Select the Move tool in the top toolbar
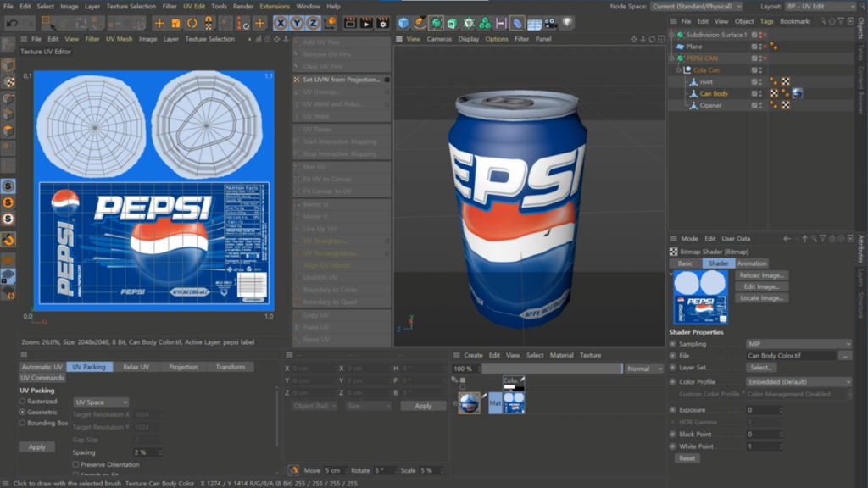868x488 pixels. [x=159, y=23]
